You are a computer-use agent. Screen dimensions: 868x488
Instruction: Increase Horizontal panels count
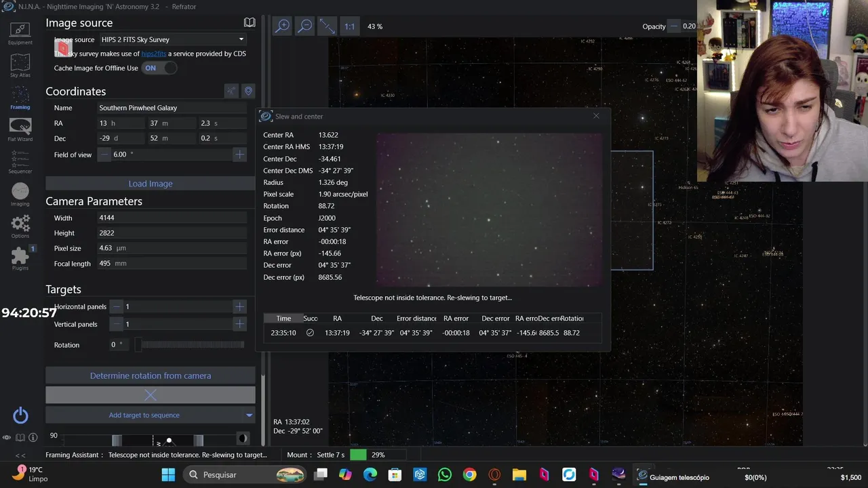pos(239,306)
